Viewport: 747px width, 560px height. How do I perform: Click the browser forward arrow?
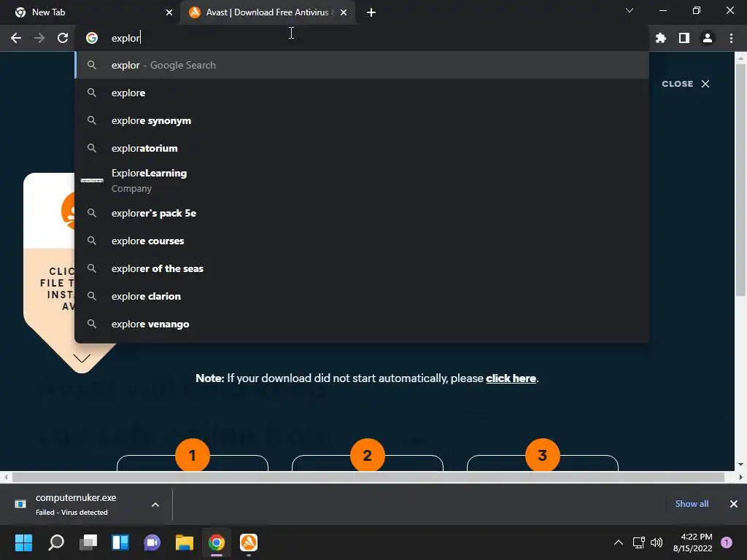click(x=39, y=38)
